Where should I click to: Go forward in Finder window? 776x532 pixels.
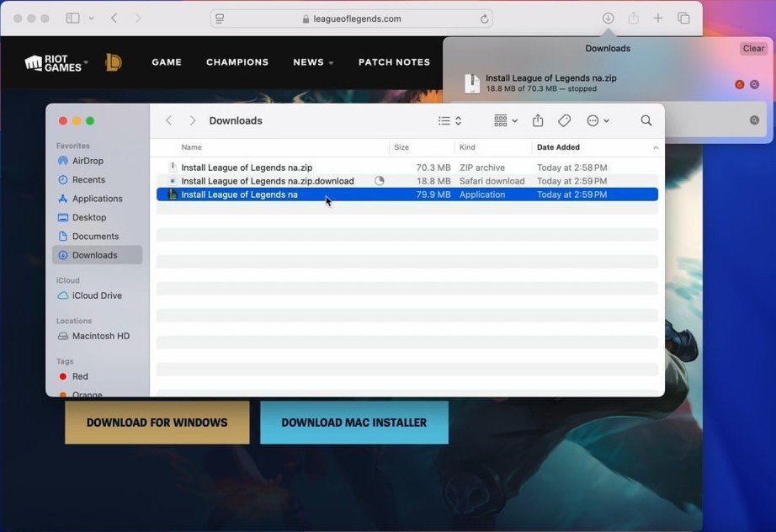click(x=193, y=120)
